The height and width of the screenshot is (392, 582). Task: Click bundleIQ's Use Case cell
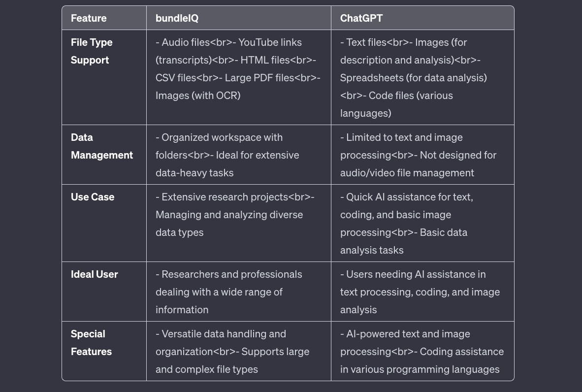tap(238, 215)
